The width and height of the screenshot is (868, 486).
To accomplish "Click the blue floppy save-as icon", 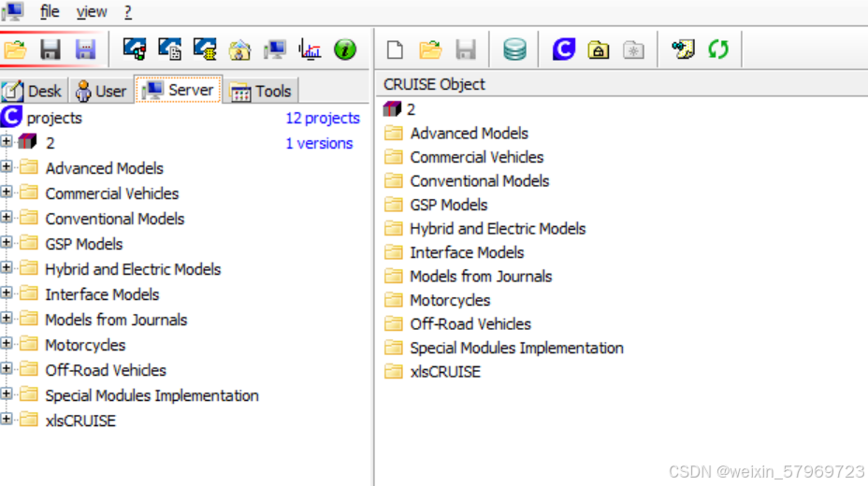I will point(85,50).
